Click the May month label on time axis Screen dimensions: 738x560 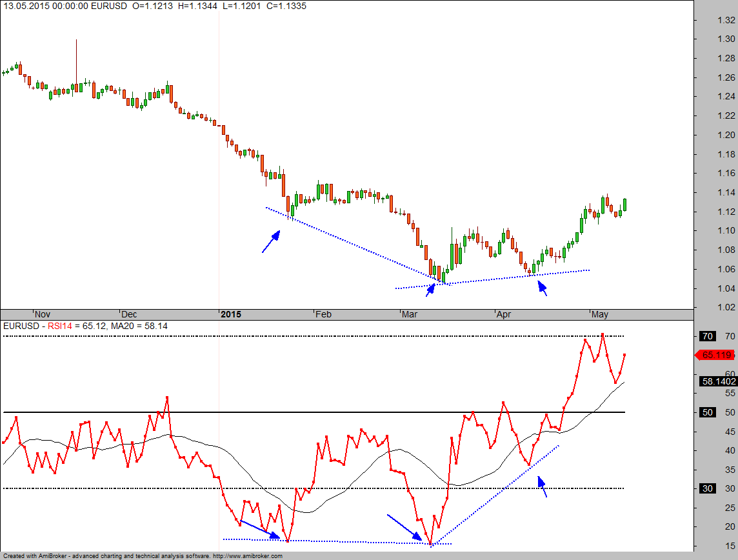tap(600, 314)
